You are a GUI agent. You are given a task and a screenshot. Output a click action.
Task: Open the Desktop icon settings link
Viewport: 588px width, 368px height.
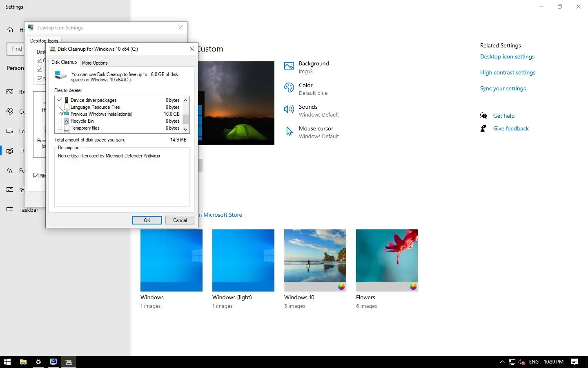(507, 56)
